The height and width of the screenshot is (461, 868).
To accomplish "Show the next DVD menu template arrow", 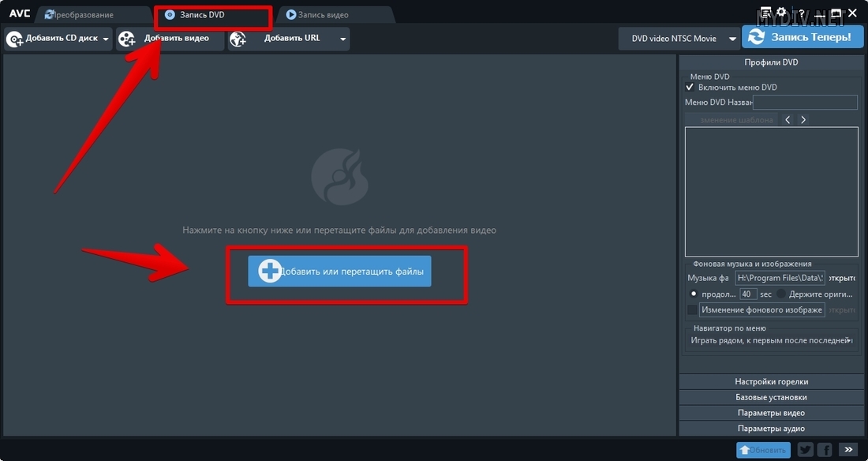I will coord(803,120).
